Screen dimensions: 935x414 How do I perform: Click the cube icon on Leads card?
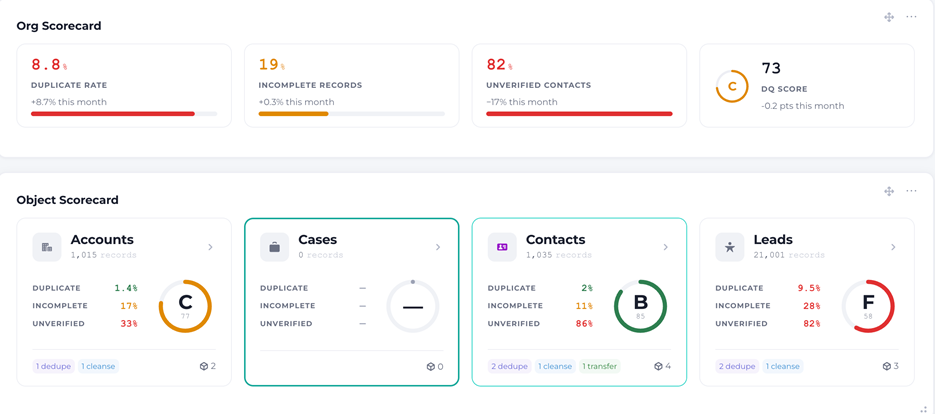click(886, 366)
